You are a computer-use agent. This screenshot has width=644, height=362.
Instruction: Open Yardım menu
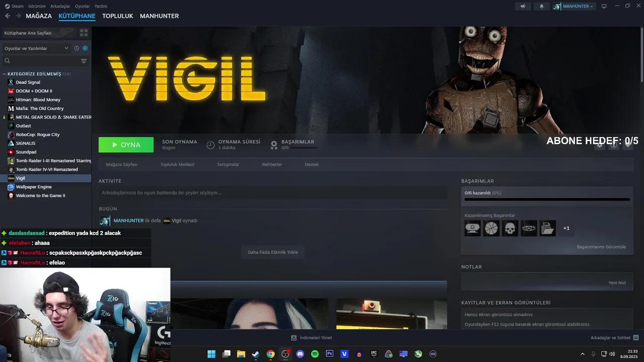pyautogui.click(x=101, y=6)
